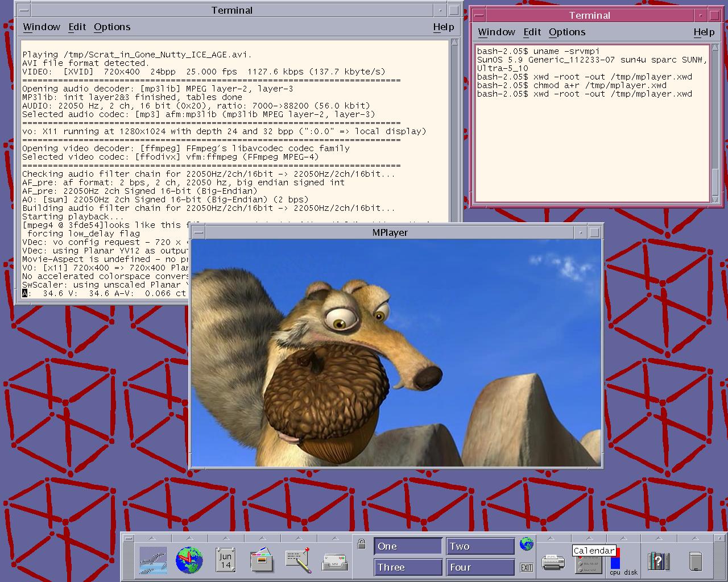Open the Help Manager books icon
This screenshot has height=582, width=728.
click(658, 562)
